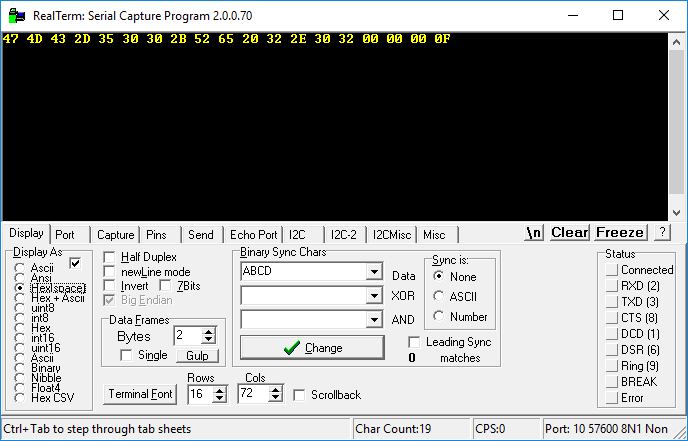
Task: Open the Terminal Font dialog
Action: [140, 394]
